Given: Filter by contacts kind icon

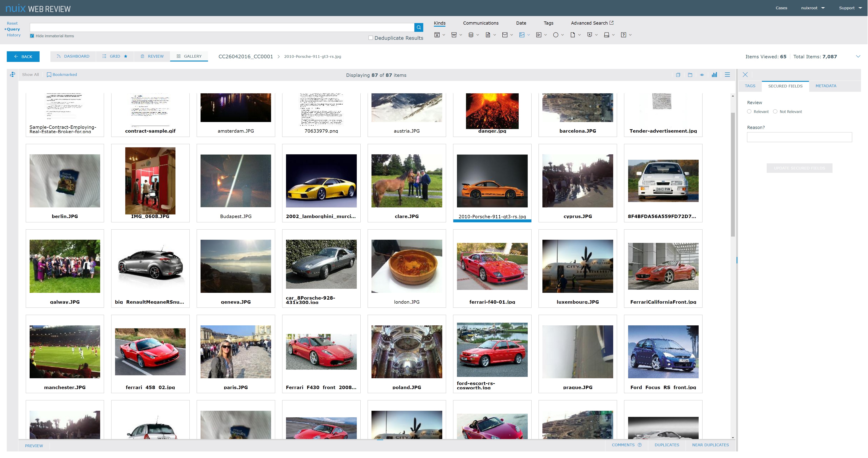Looking at the screenshot, I should pyautogui.click(x=437, y=35).
